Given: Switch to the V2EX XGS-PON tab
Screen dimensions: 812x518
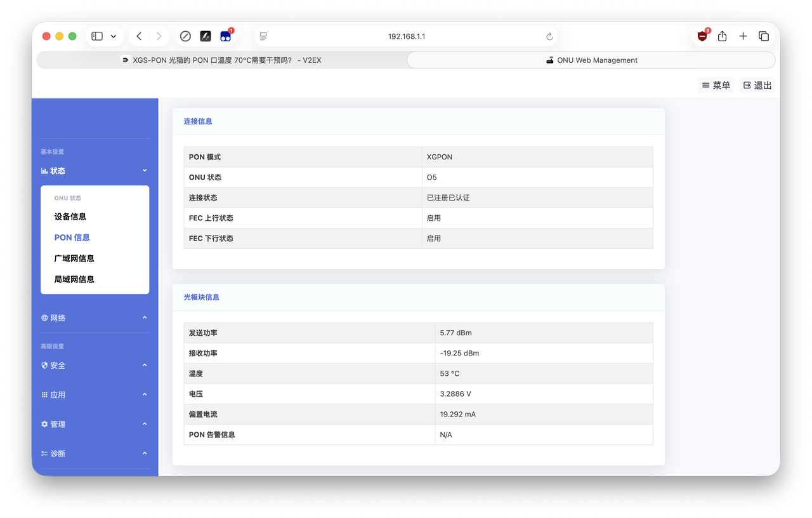Looking at the screenshot, I should (221, 60).
